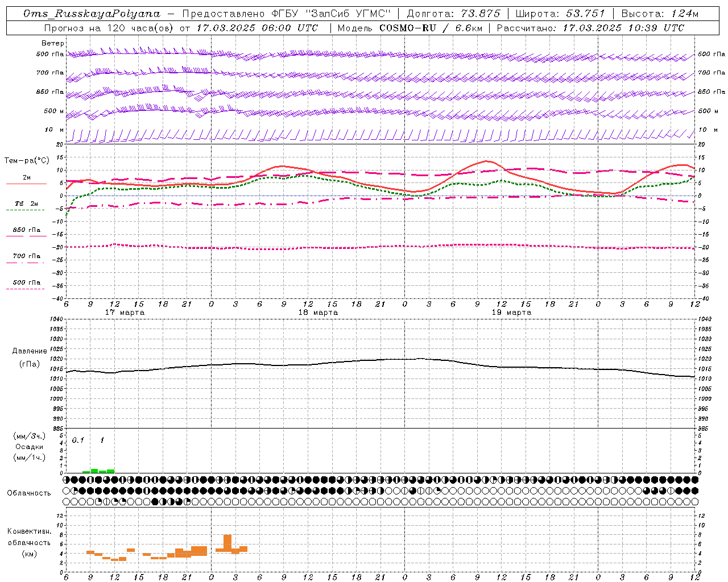
Task: Click the right-side 850 гПа wind level label
Action: (x=712, y=92)
